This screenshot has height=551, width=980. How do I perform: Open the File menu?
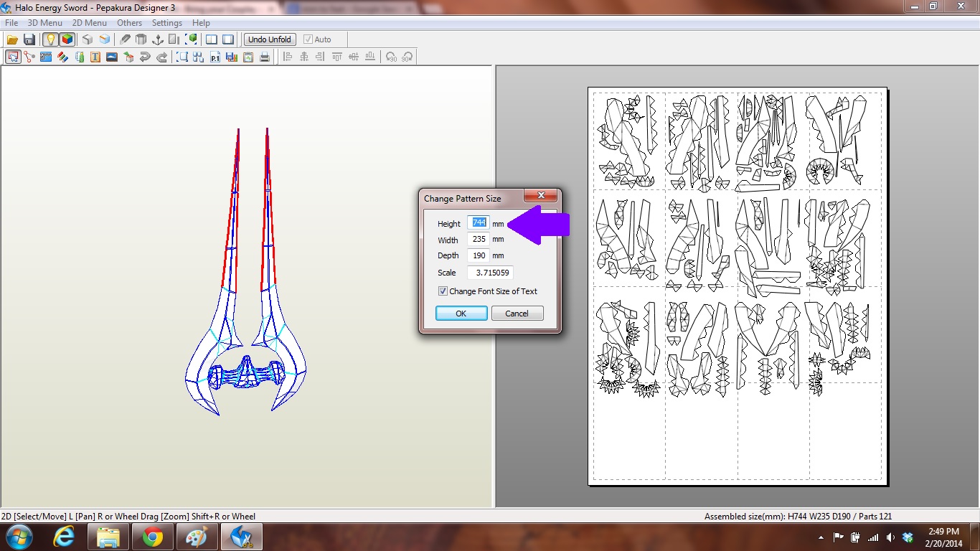(11, 23)
